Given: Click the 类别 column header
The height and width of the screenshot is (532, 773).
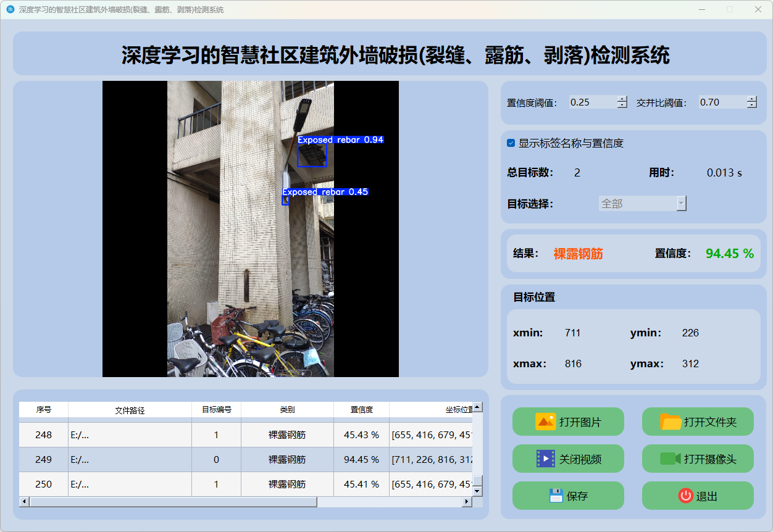Looking at the screenshot, I should coord(287,410).
